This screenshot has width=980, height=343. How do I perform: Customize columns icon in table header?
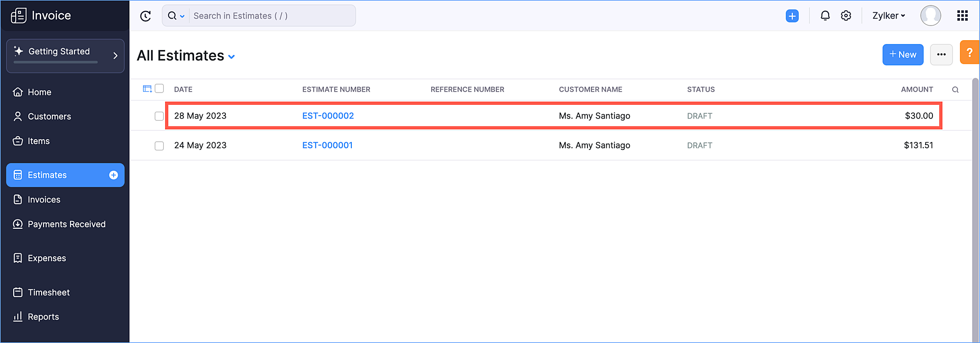pyautogui.click(x=147, y=89)
